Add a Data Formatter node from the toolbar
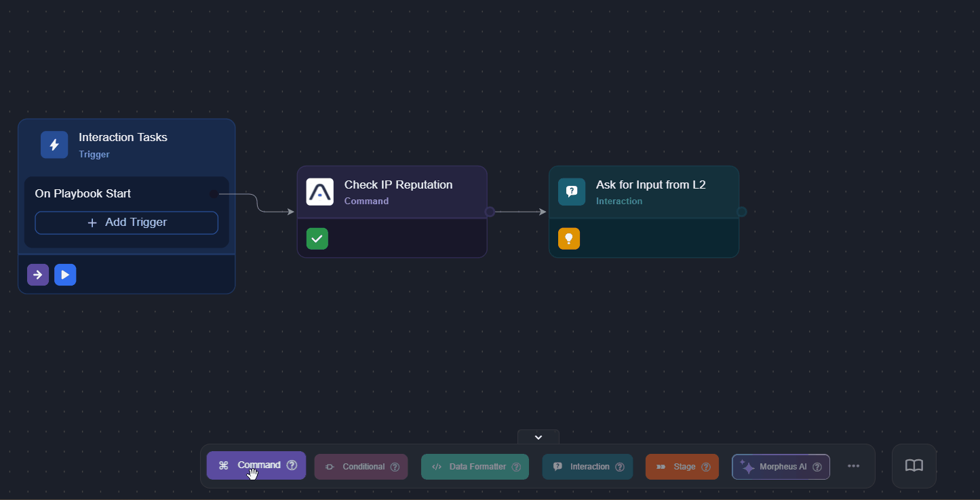 475,467
